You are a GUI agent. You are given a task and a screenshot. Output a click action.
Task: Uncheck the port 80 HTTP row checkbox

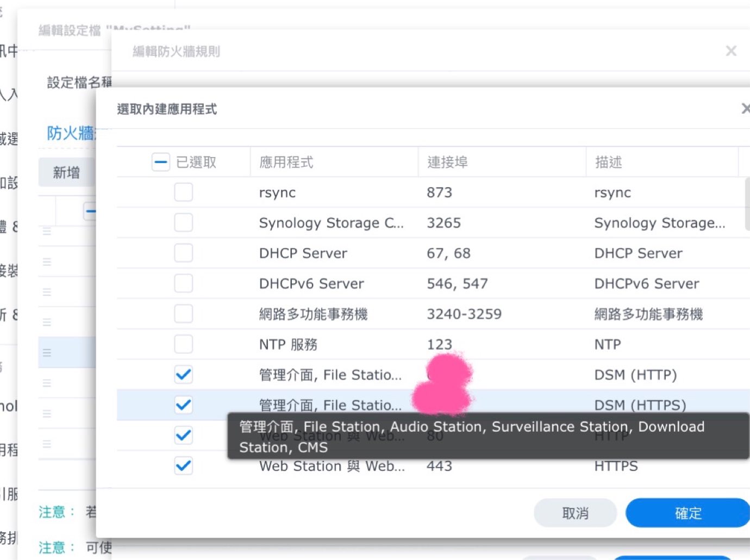184,435
